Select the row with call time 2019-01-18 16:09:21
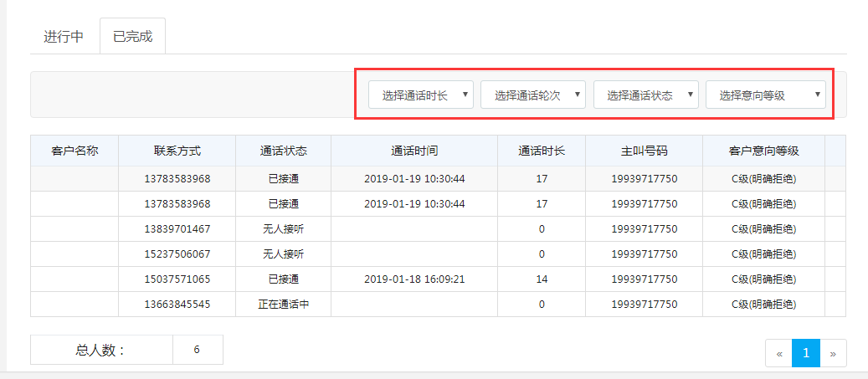 pyautogui.click(x=414, y=279)
